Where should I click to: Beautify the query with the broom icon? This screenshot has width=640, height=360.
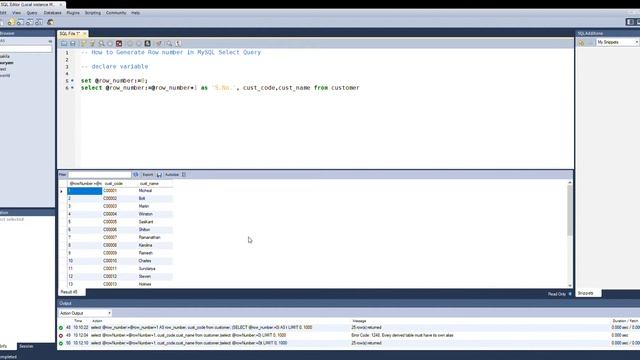tap(159, 43)
